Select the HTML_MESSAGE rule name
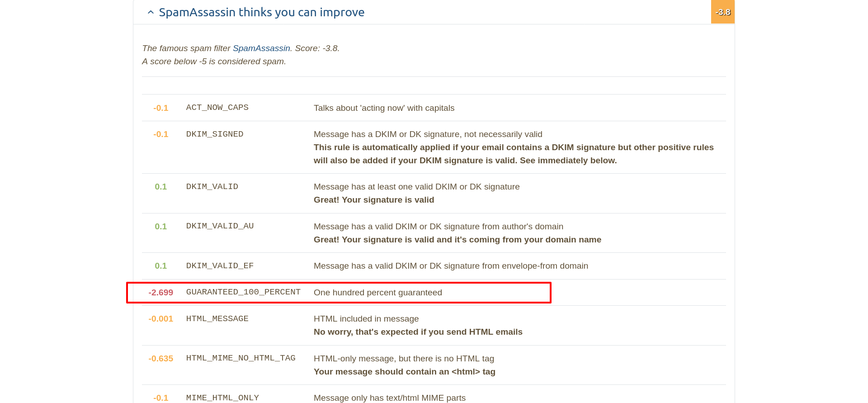Viewport: 868px width, 403px height. click(x=217, y=319)
